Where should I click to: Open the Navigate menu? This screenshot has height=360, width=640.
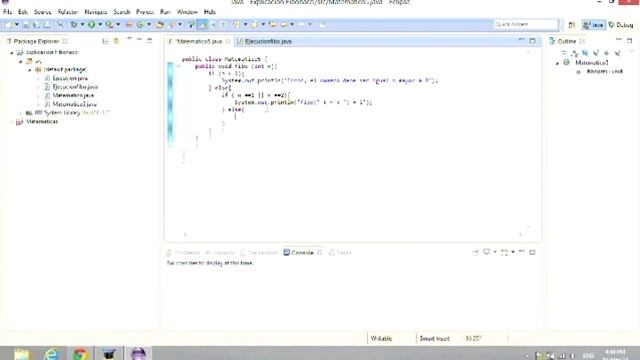pos(96,12)
